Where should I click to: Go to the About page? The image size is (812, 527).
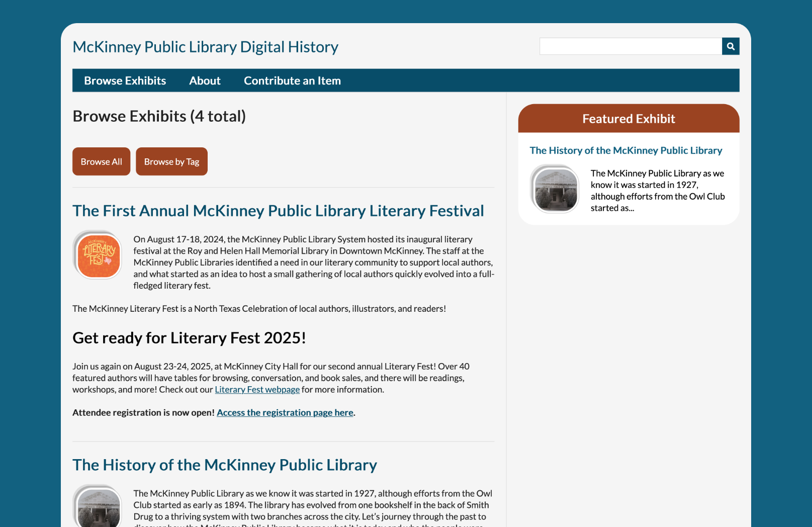[205, 80]
